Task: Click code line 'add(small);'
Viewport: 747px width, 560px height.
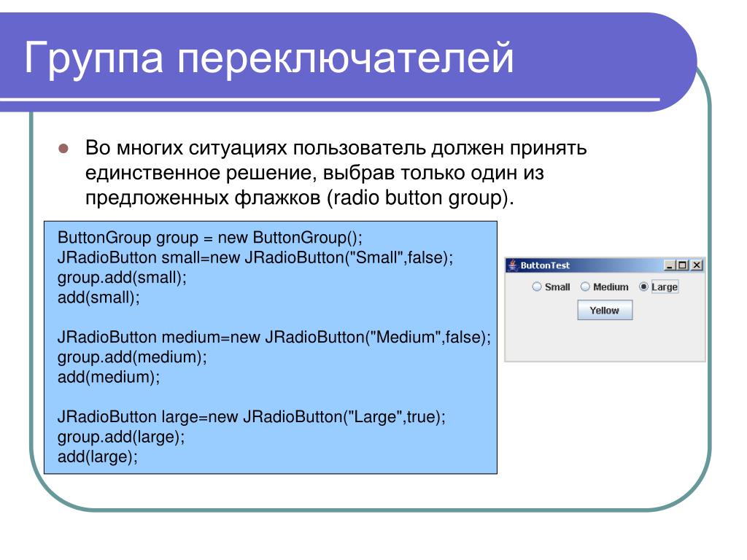Action: point(98,297)
